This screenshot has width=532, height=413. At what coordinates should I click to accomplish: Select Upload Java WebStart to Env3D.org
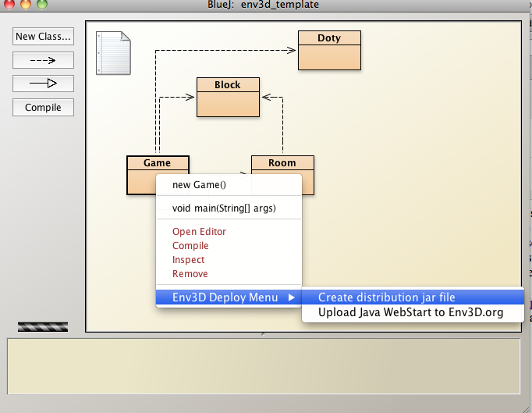413,312
